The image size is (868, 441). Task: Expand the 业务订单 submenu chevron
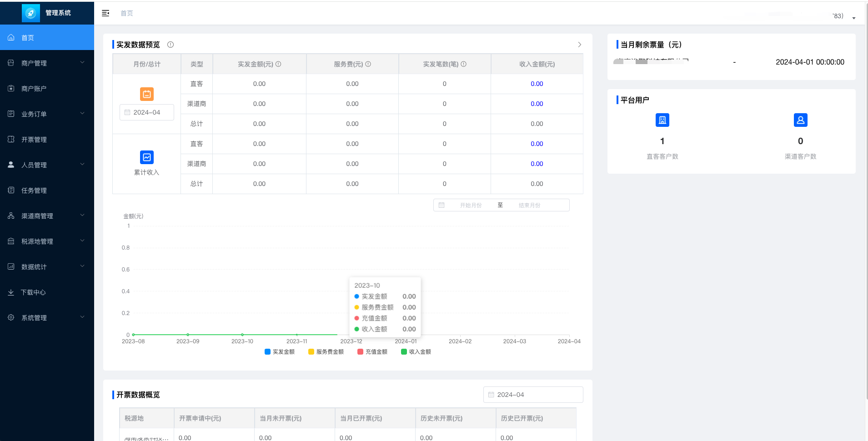[82, 113]
